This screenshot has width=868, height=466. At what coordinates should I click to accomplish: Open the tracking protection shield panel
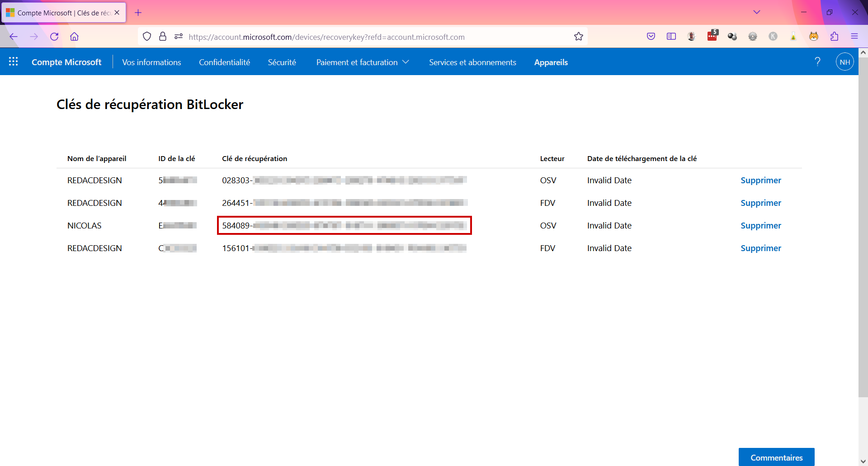[147, 37]
